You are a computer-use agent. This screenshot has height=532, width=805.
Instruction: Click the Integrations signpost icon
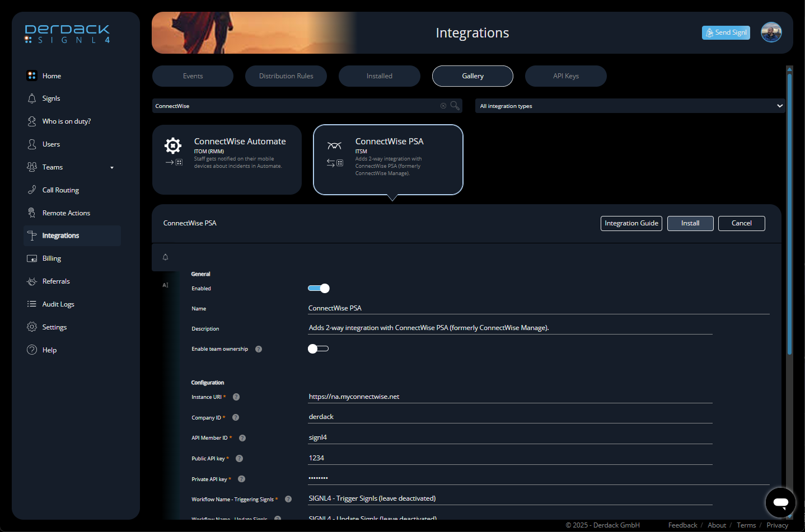coord(32,236)
